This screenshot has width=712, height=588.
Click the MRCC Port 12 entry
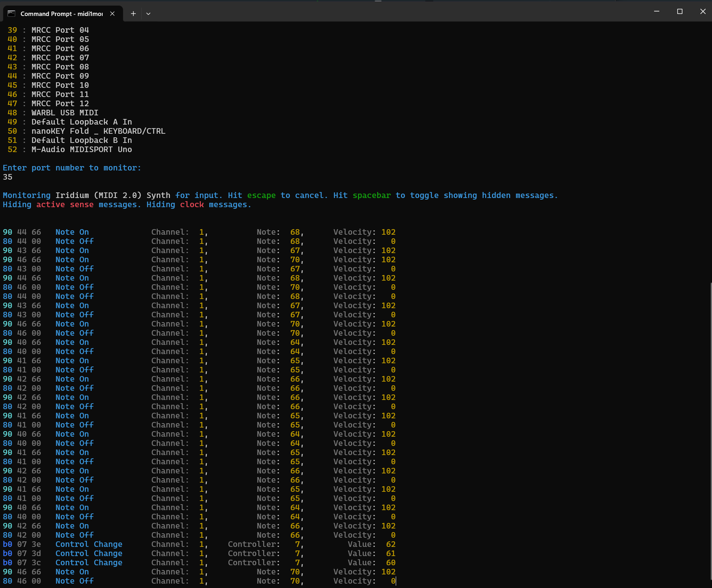click(60, 104)
